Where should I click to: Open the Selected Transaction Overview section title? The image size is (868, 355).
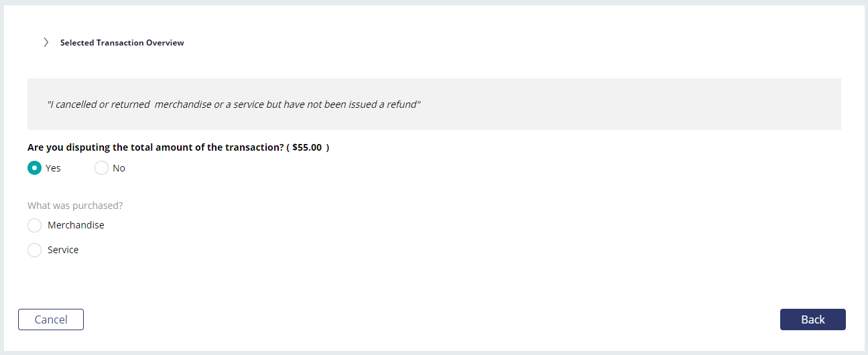[122, 43]
